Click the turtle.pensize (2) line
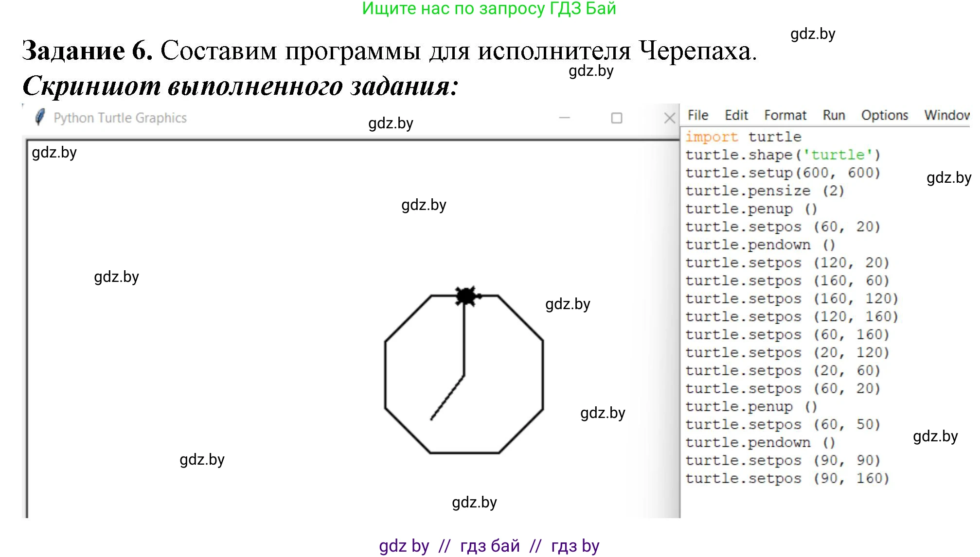The height and width of the screenshot is (557, 980). (765, 191)
